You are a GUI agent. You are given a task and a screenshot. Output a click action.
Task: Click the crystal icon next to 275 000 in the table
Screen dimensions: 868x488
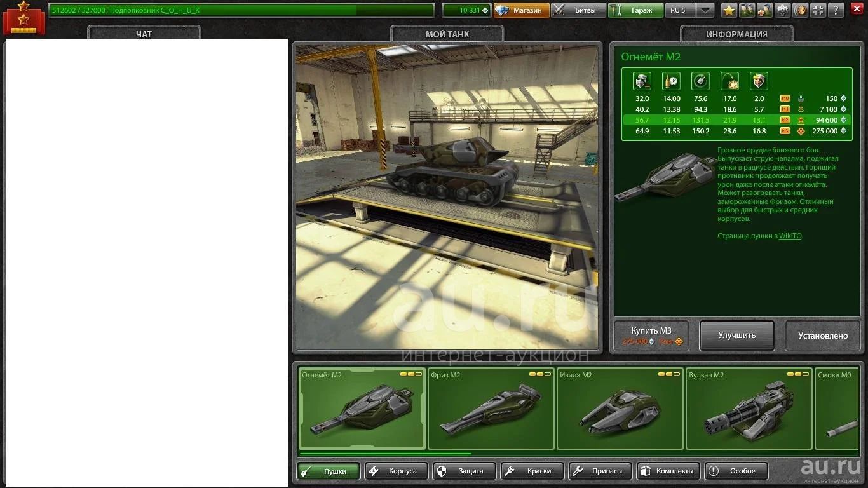tap(843, 131)
